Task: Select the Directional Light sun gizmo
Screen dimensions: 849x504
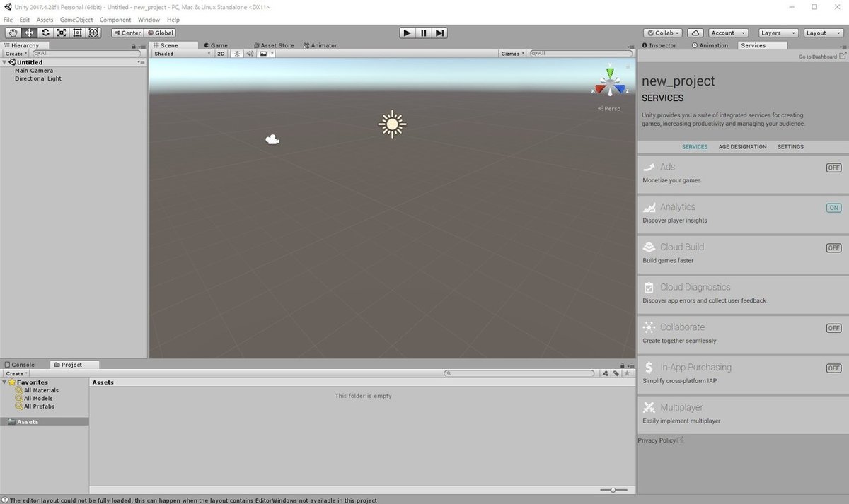Action: pos(392,124)
